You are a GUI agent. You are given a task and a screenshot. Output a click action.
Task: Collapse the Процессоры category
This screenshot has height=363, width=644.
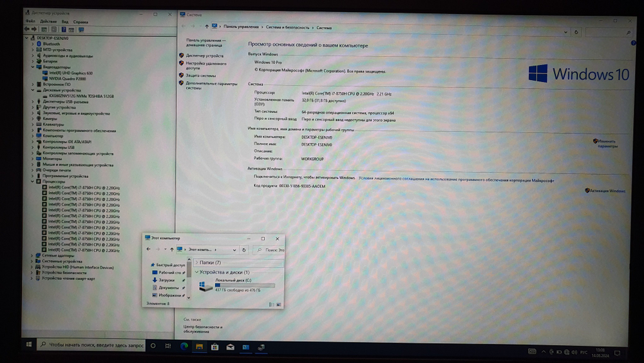coord(32,181)
